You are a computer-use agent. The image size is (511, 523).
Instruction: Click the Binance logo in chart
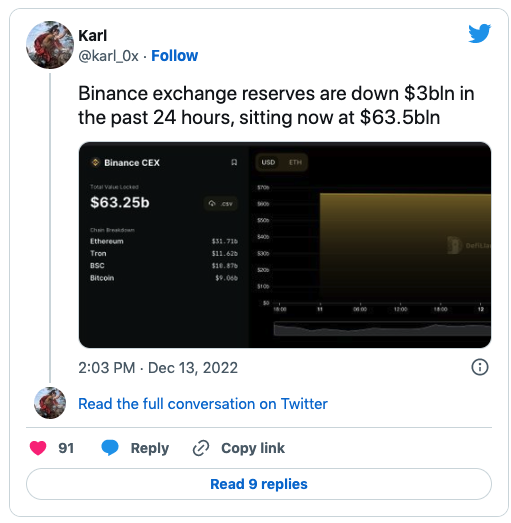point(95,162)
